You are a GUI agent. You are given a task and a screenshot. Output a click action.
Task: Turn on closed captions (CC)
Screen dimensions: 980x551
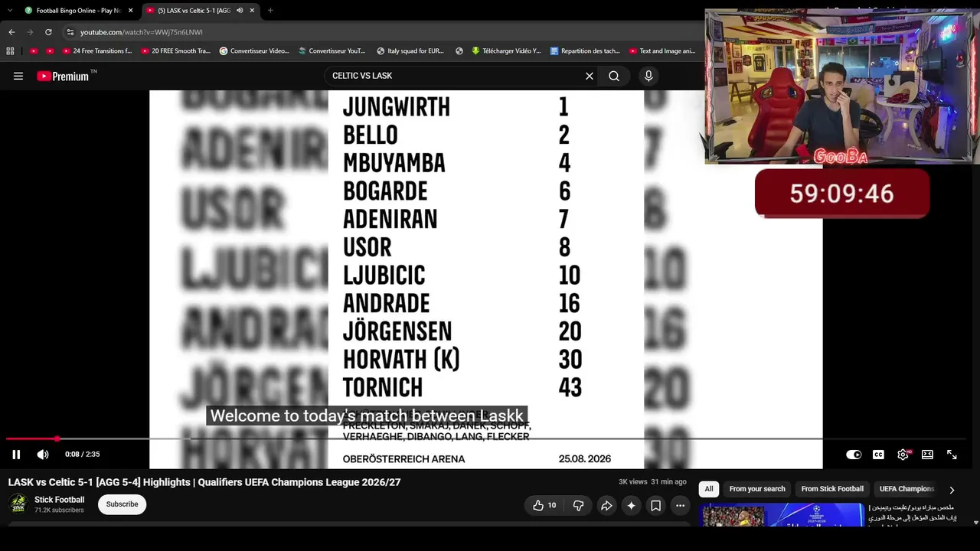(878, 455)
